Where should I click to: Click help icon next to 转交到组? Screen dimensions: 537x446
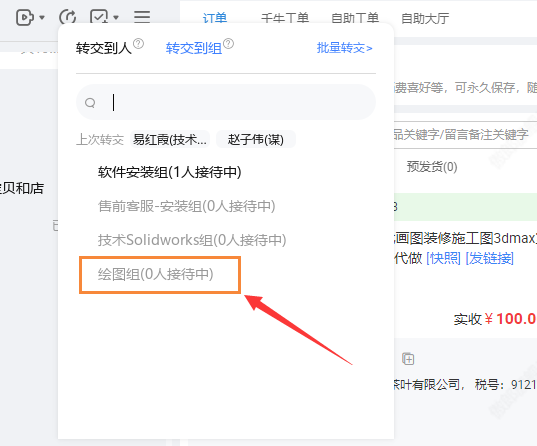[228, 44]
